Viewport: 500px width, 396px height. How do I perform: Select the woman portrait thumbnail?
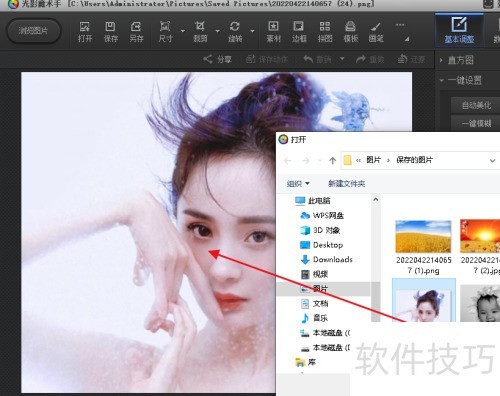point(424,300)
